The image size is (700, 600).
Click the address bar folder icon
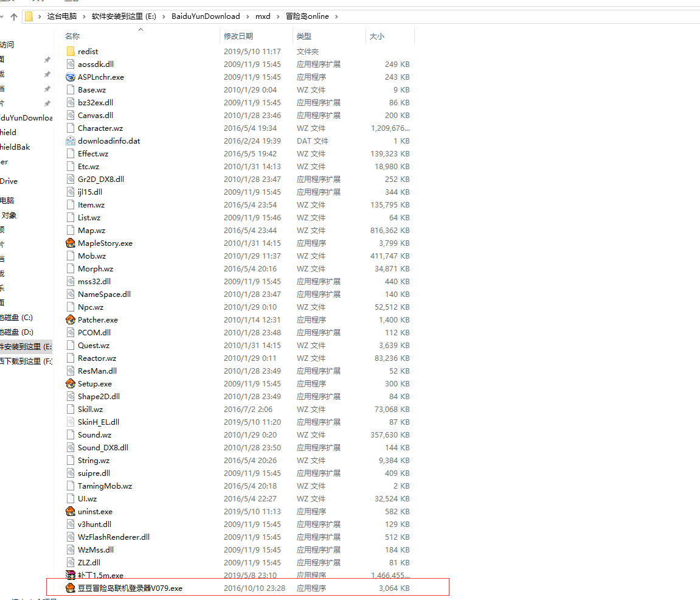(29, 16)
